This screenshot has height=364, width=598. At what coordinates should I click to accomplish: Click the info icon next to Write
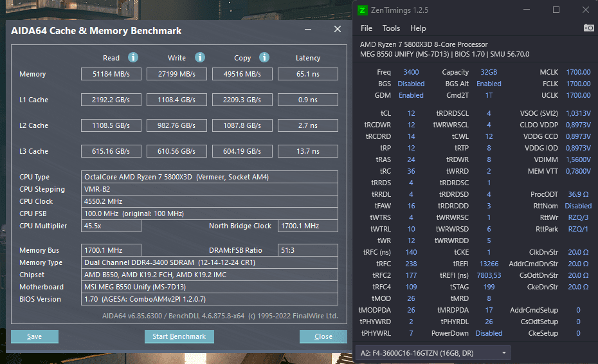(200, 57)
